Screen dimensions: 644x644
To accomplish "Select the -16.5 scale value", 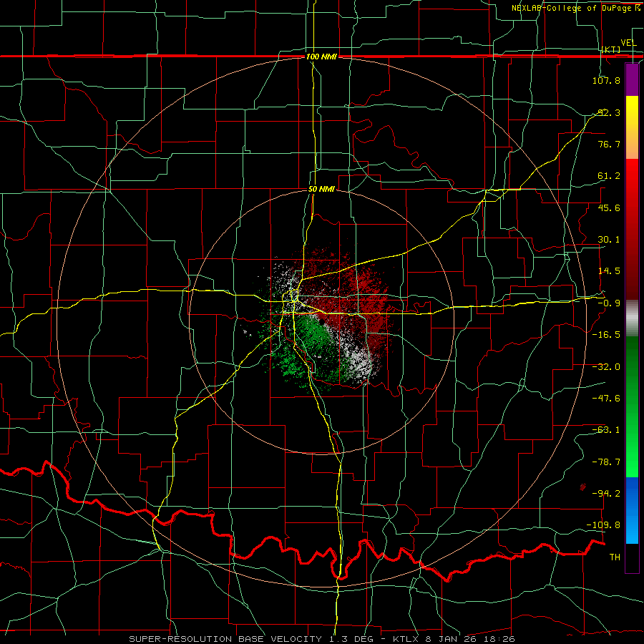I will [x=606, y=335].
